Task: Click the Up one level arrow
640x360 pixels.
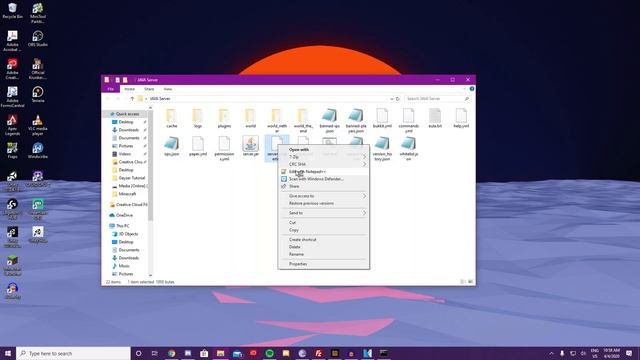Action: tap(132, 99)
